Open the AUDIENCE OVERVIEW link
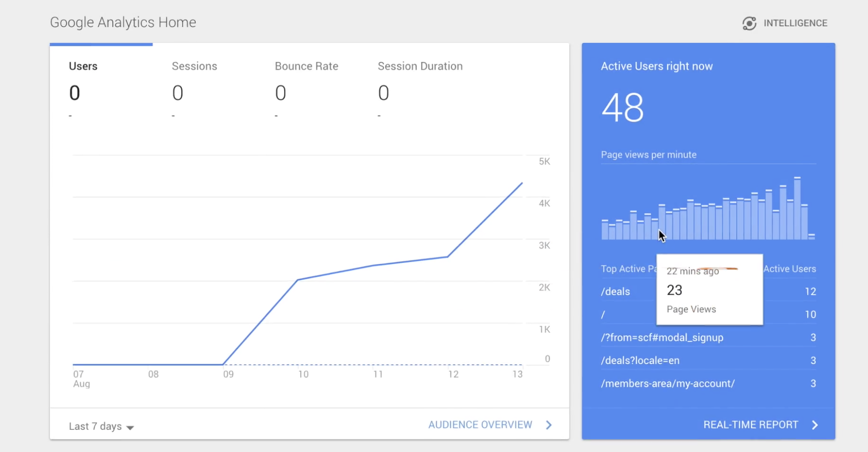Screen dimensions: 868x452 coord(480,425)
